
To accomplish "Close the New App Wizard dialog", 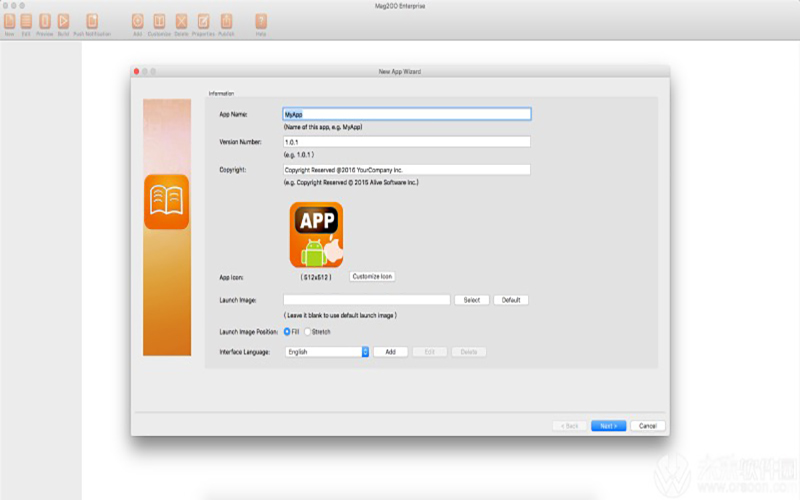I will tap(136, 71).
